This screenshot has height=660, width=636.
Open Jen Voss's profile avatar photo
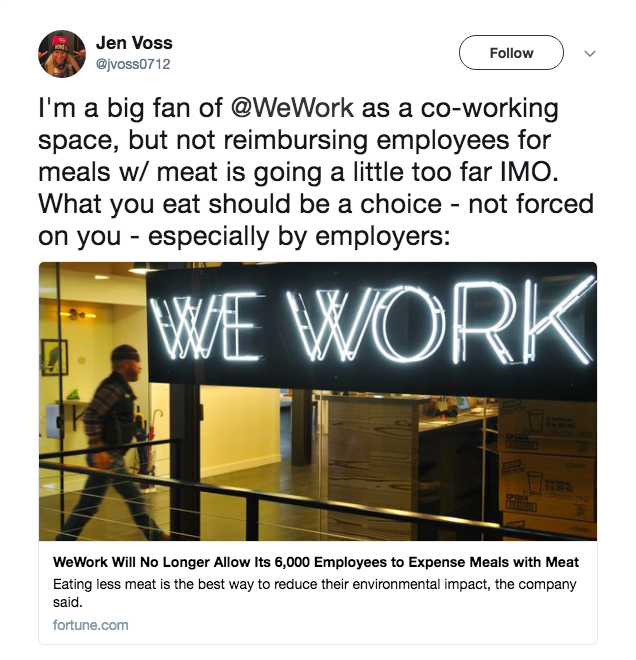coord(62,54)
